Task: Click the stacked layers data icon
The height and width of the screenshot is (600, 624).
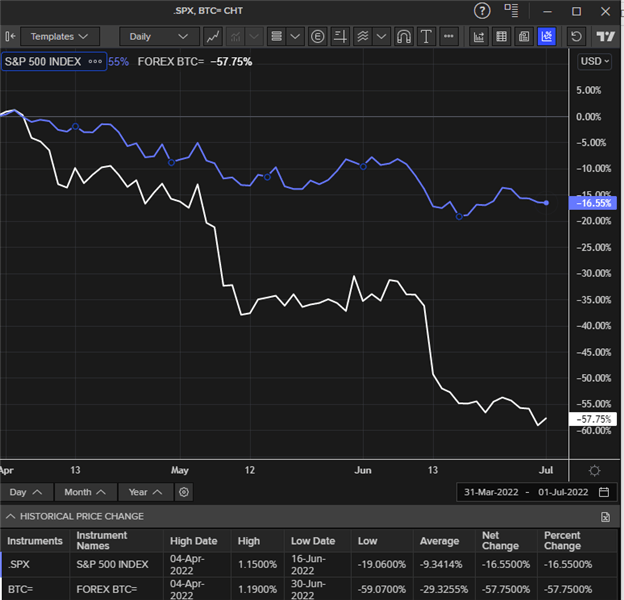Action: [277, 37]
